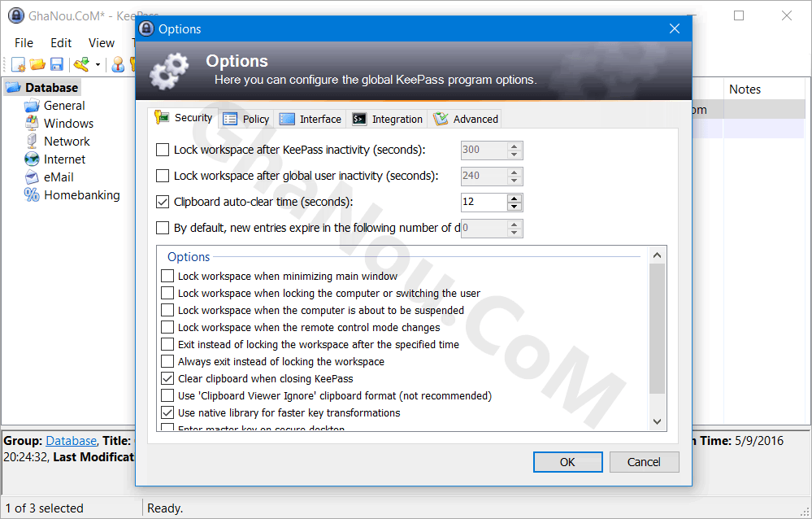Check always exit instead of locking workspace
This screenshot has width=812, height=519.
[167, 361]
